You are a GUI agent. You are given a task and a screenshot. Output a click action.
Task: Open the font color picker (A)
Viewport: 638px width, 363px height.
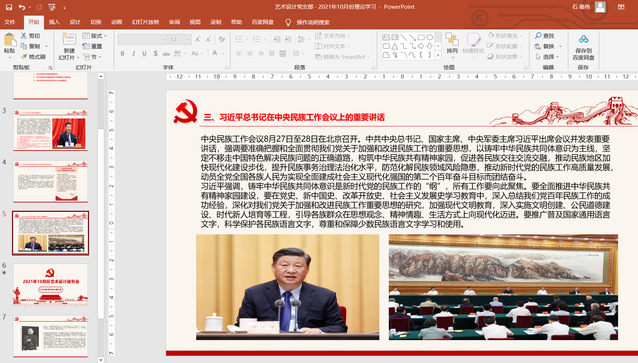point(214,53)
